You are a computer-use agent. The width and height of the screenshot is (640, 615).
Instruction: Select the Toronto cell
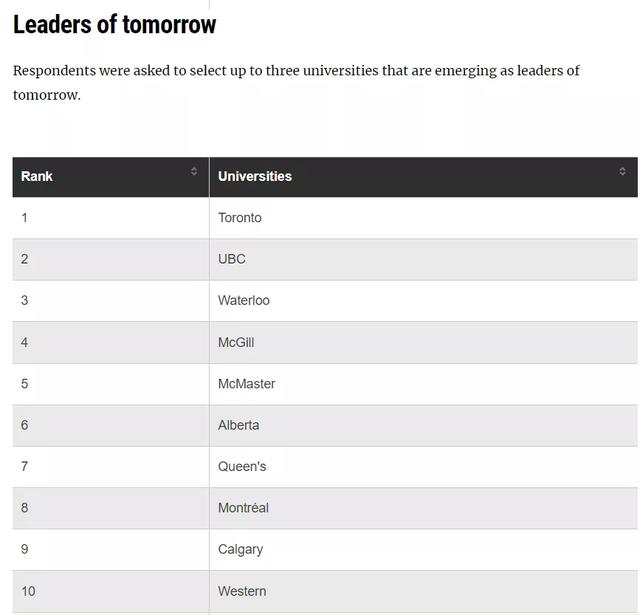click(x=240, y=218)
